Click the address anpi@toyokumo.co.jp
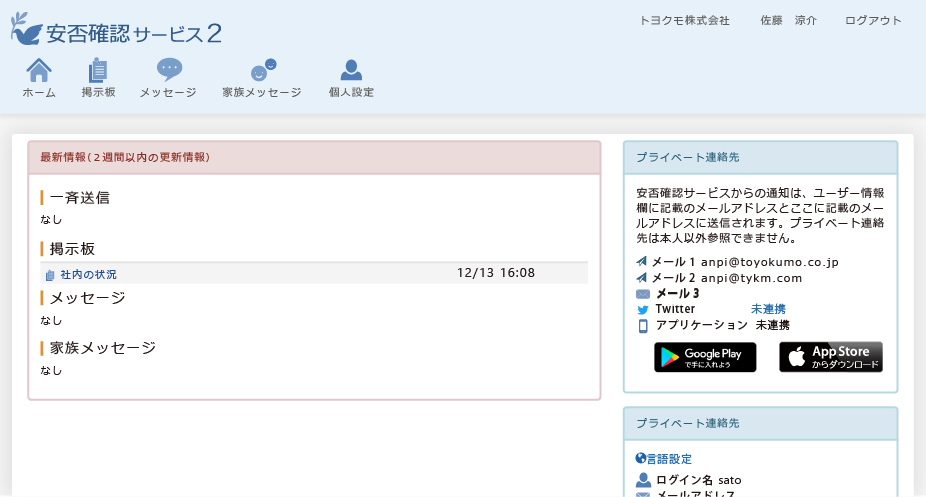Screen dimensions: 926x497 pos(770,262)
